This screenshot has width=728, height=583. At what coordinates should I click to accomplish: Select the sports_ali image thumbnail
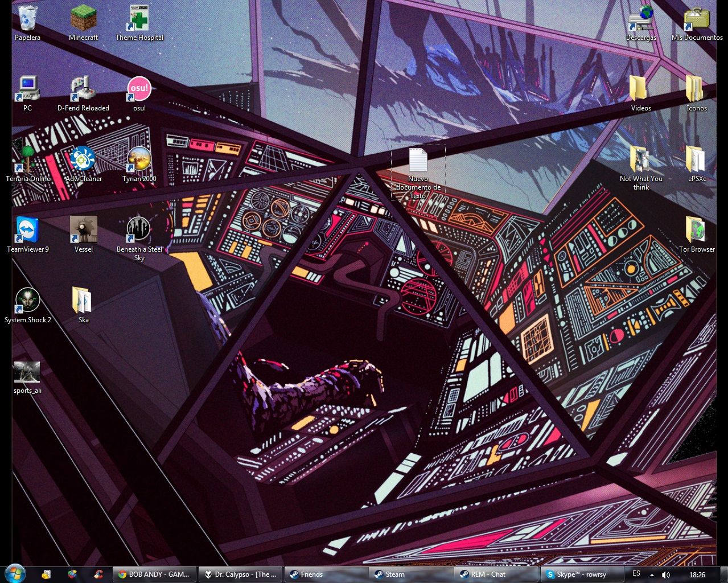coord(27,373)
